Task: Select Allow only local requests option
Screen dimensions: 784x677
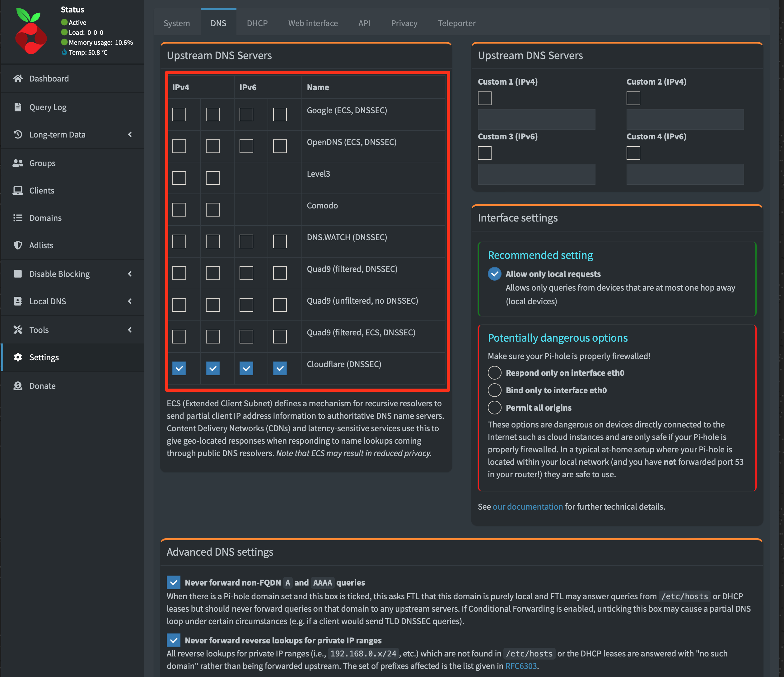Action: tap(495, 273)
